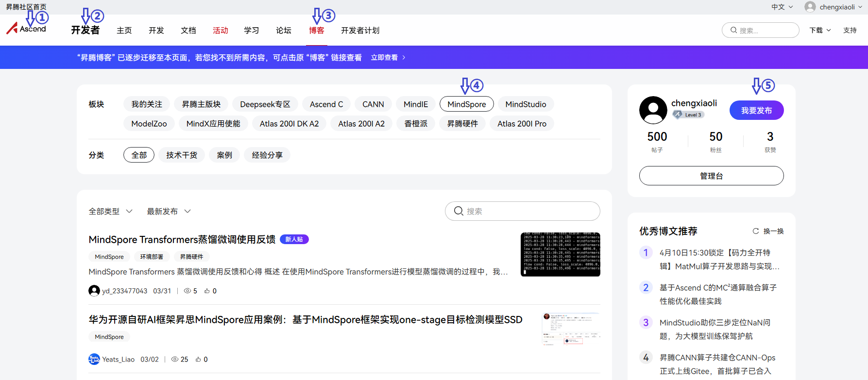The height and width of the screenshot is (380, 868).
Task: Switch to the 博客 navigation tab
Action: tap(316, 30)
